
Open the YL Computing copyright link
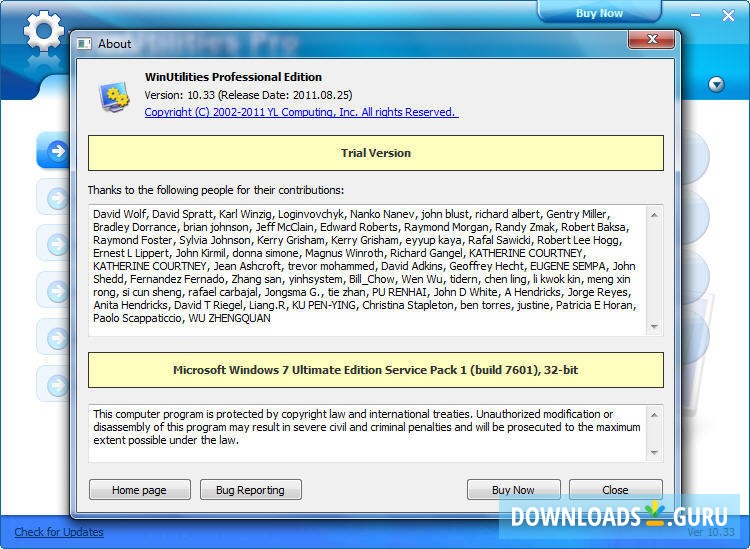click(x=301, y=112)
